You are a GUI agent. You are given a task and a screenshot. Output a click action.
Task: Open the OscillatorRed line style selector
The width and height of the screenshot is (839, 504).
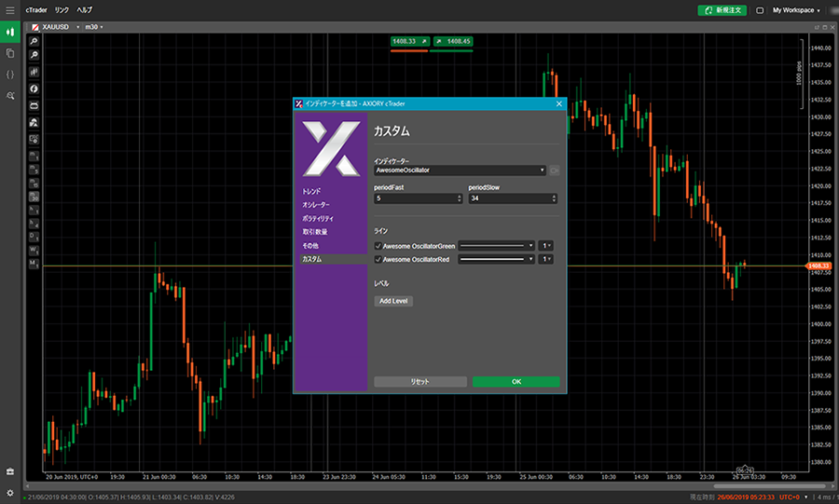[x=496, y=259]
